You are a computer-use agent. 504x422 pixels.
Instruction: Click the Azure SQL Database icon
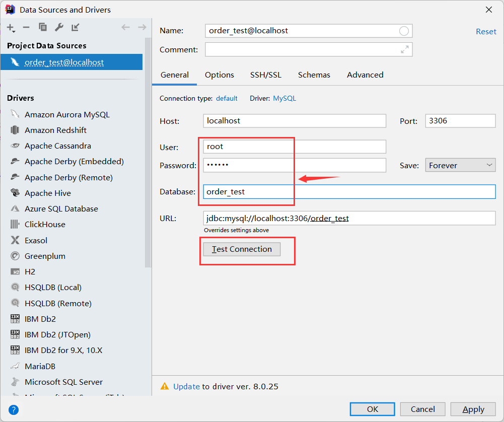(x=15, y=208)
